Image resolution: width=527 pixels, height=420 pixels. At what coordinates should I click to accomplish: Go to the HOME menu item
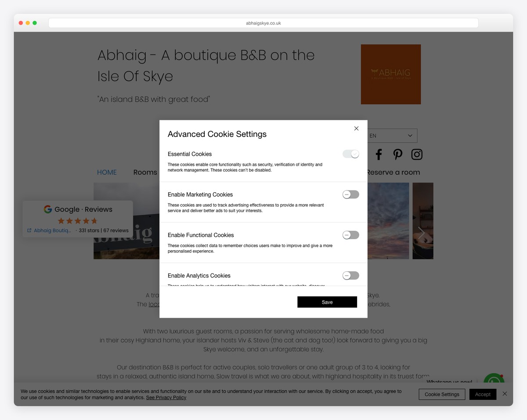coord(107,172)
